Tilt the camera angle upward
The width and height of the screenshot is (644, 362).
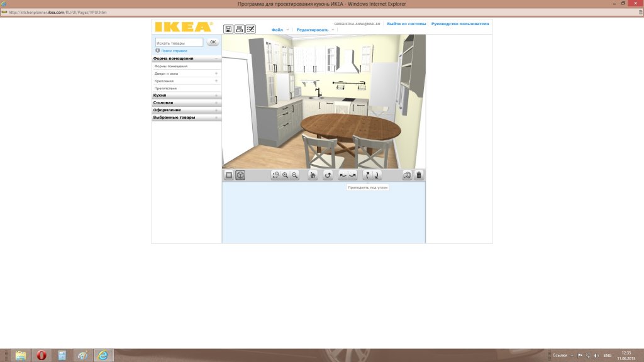367,175
